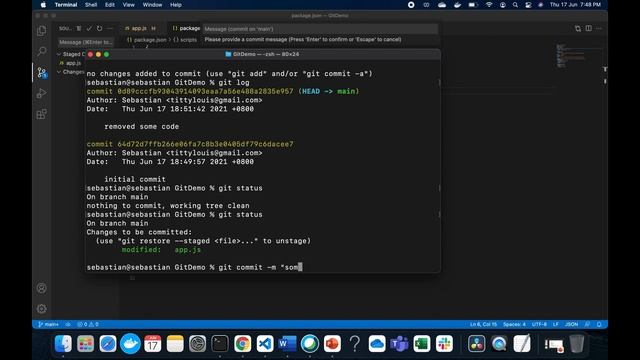
Task: Open Microsoft Excel from the Dock
Action: (422, 344)
